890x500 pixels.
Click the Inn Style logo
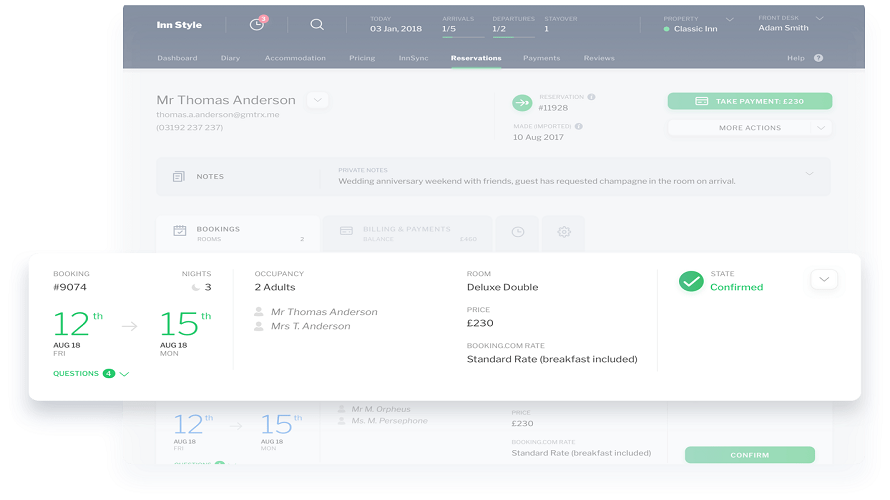click(x=179, y=25)
